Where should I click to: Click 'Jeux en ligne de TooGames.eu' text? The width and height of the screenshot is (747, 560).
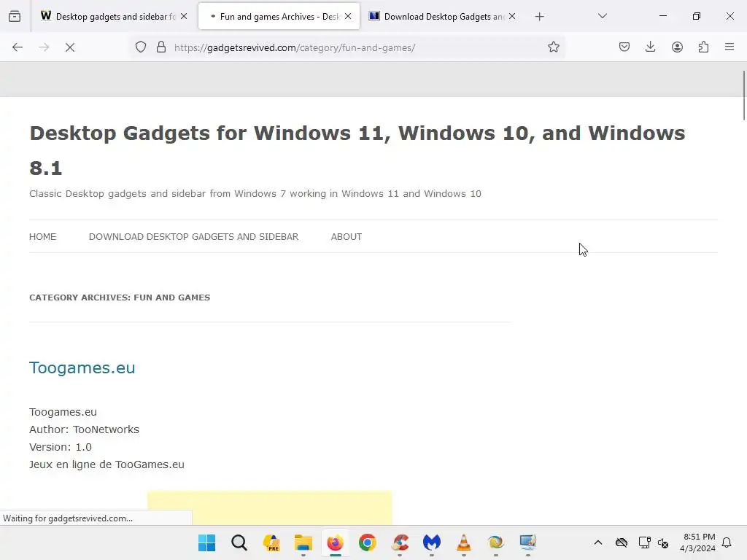click(107, 464)
